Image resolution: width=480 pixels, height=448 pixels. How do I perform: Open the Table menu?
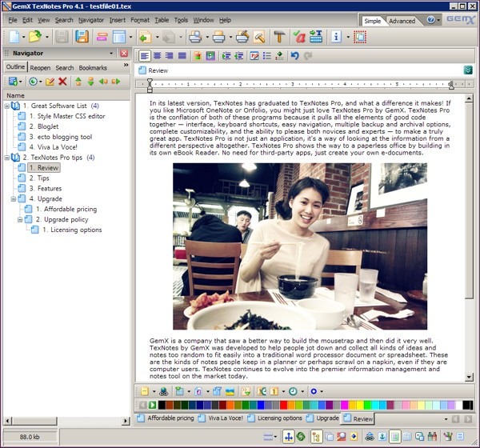click(162, 20)
